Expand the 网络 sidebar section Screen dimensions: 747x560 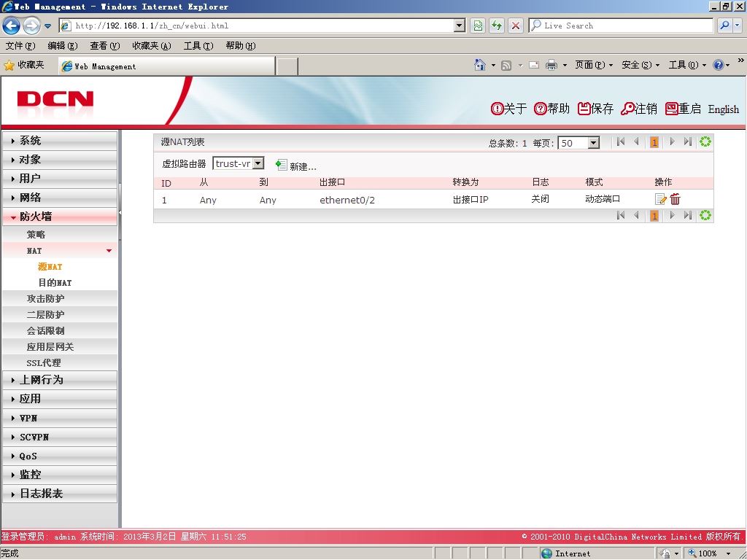(x=60, y=198)
